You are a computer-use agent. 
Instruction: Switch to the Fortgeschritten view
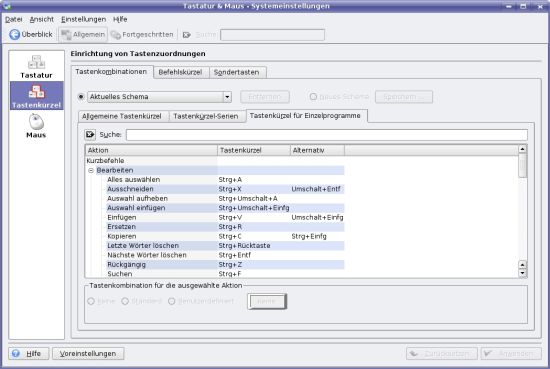tap(142, 34)
